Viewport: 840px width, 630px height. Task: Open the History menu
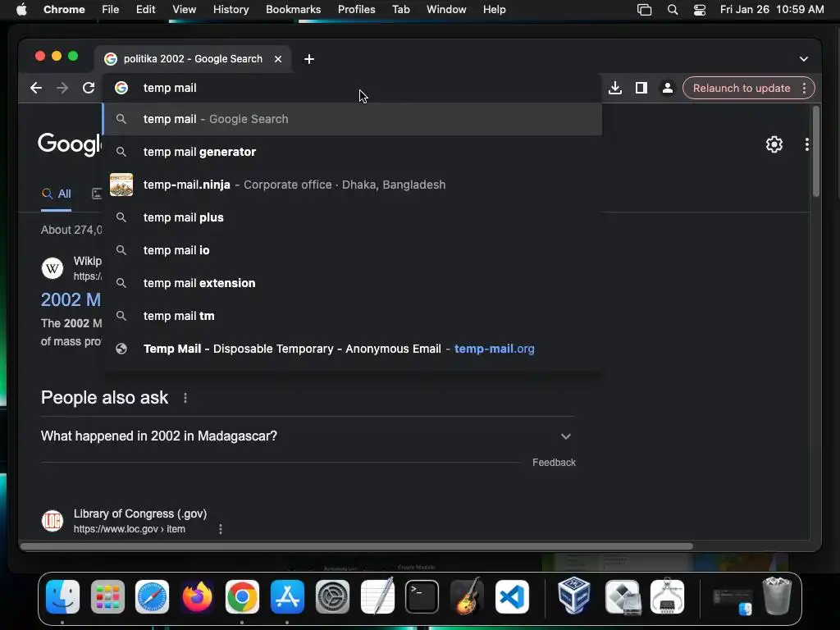(x=231, y=10)
